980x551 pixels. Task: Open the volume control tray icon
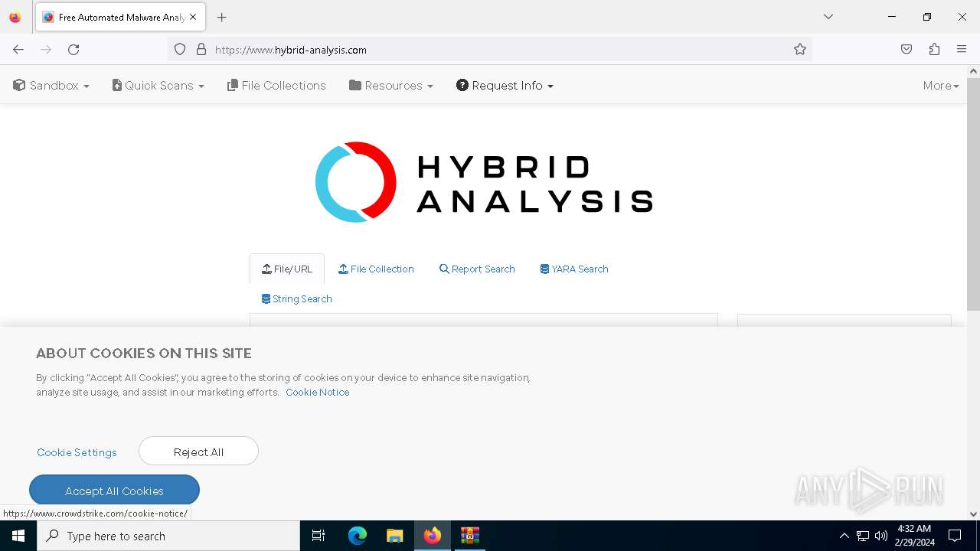pos(881,536)
